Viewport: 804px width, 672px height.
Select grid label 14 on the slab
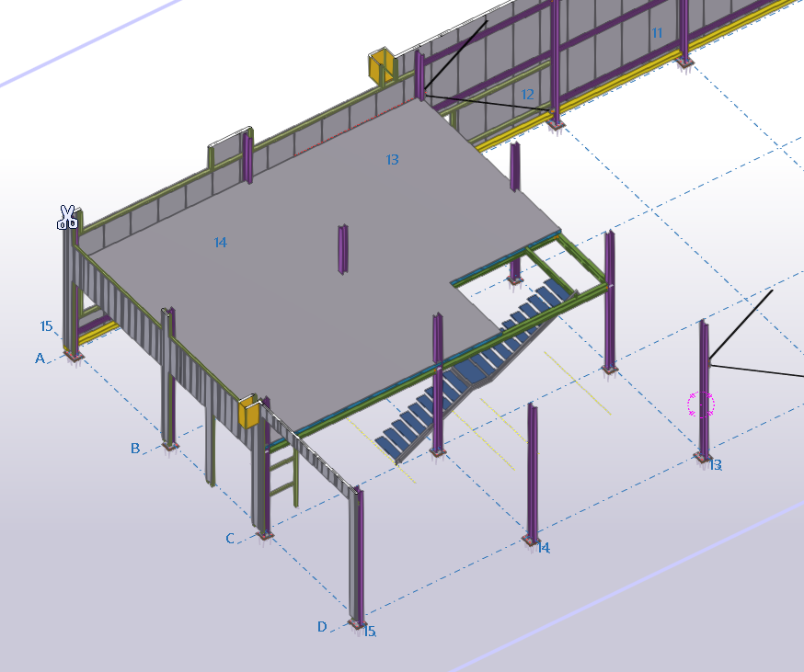coord(220,243)
